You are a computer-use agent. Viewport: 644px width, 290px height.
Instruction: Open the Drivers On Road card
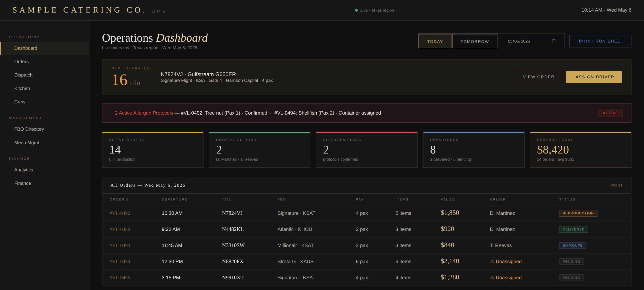[259, 150]
